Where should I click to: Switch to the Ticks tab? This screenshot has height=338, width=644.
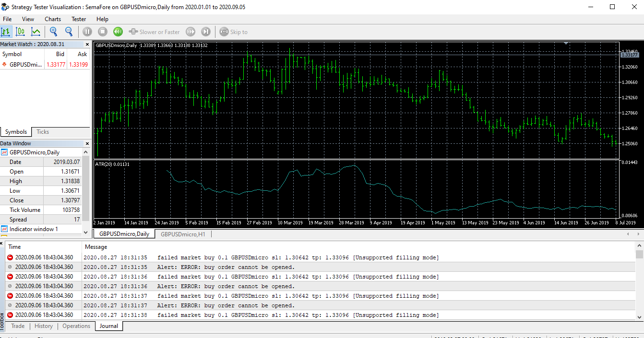tap(42, 131)
